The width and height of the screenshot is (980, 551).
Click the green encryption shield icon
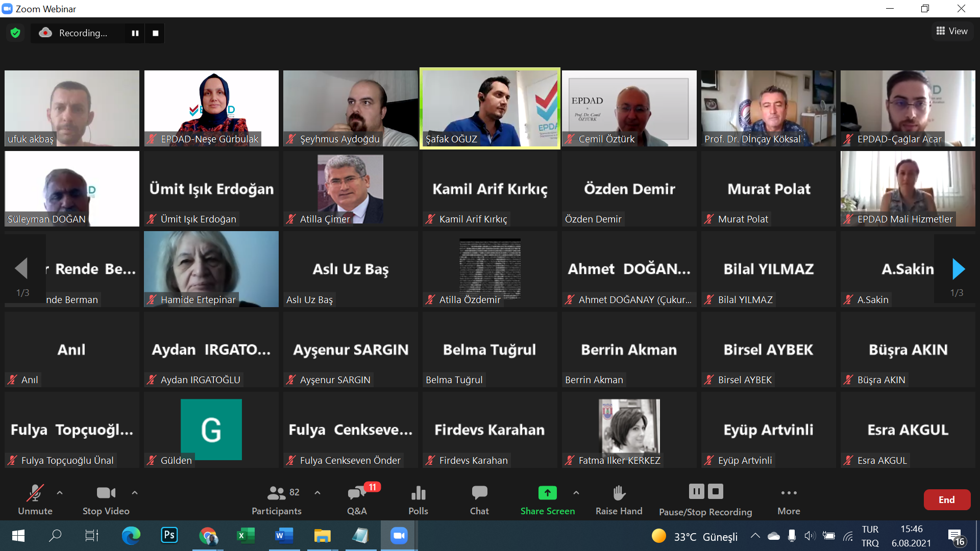(x=15, y=33)
